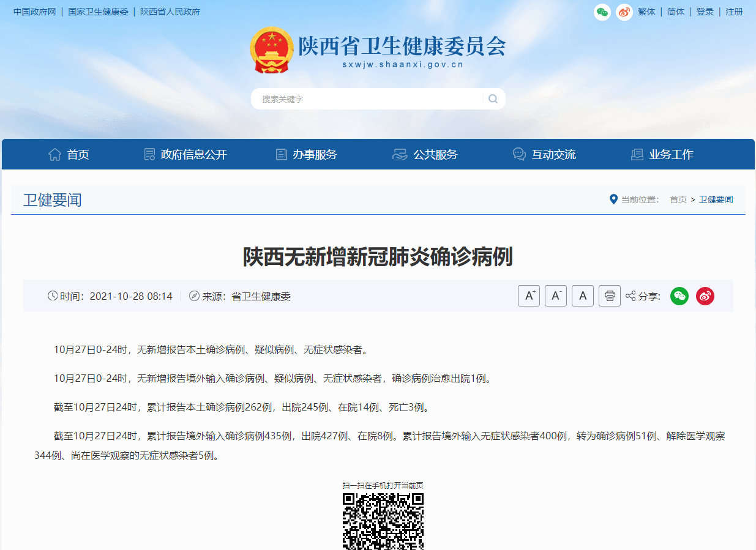Click the 首页 breadcrumb link
The height and width of the screenshot is (550, 756).
tap(678, 199)
